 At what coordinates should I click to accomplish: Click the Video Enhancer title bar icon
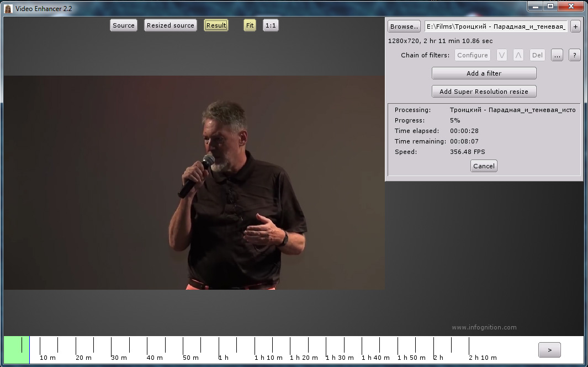pyautogui.click(x=8, y=9)
